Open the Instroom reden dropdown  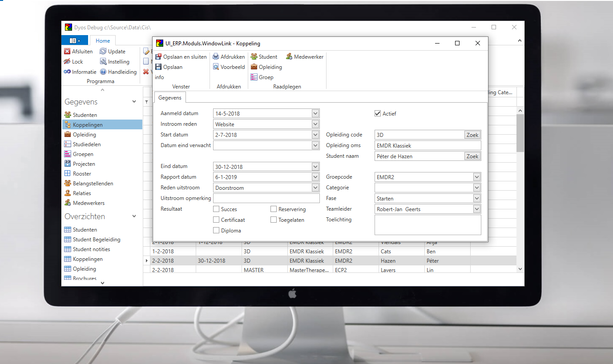[x=315, y=124]
